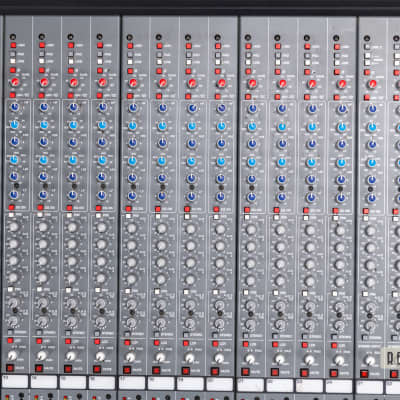The width and height of the screenshot is (400, 400).
Task: Tap the white scribble strip label for channel 17
Action: click(132, 383)
